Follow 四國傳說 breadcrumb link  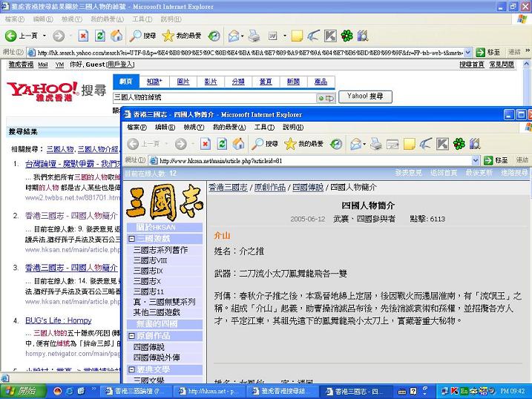click(x=308, y=187)
